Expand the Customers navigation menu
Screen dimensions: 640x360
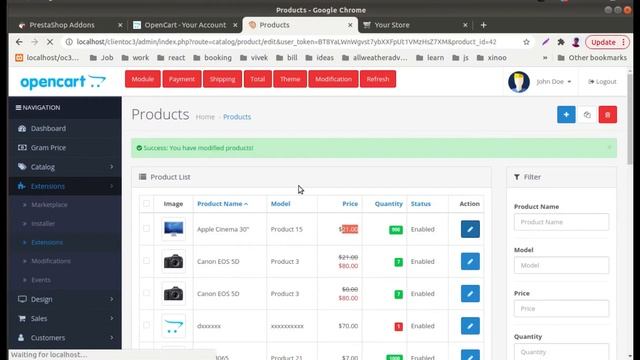pos(65,338)
